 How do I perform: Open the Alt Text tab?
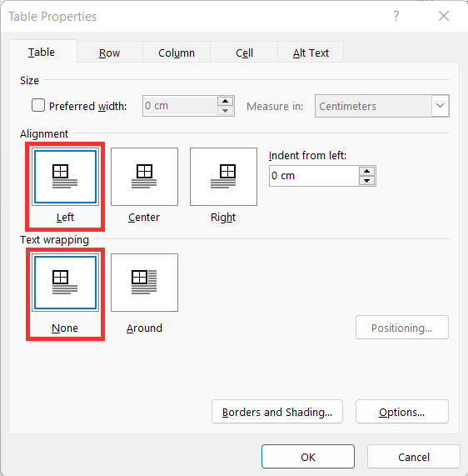pyautogui.click(x=311, y=53)
